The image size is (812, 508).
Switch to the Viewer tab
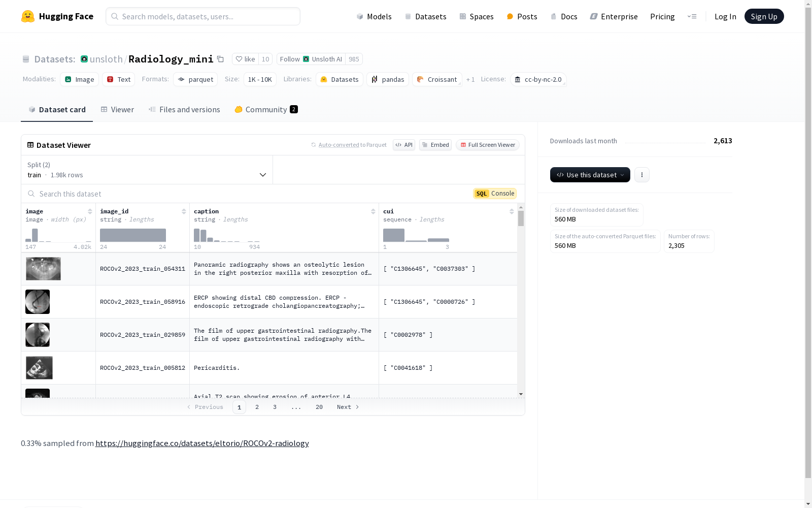pyautogui.click(x=117, y=110)
